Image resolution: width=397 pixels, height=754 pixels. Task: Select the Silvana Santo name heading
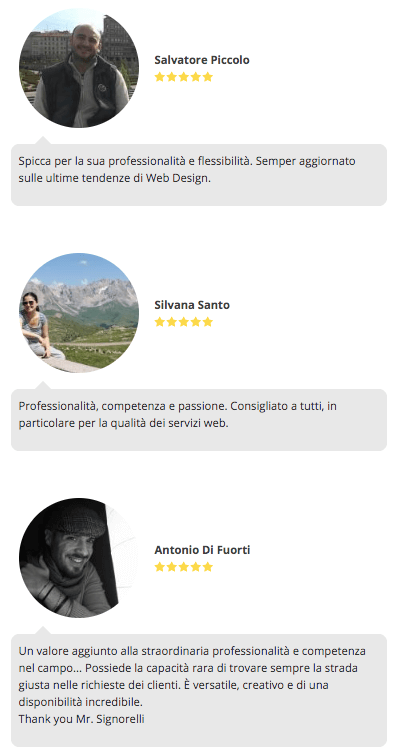[x=192, y=305]
